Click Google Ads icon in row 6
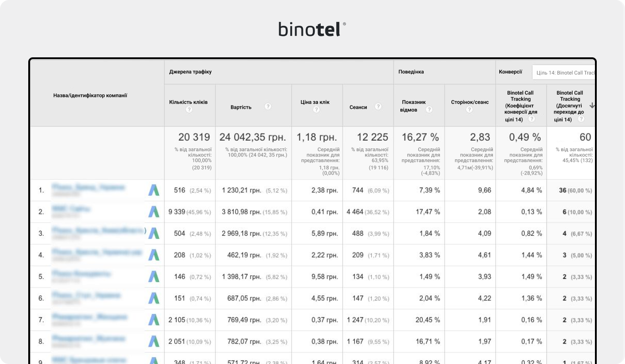Viewport: 625px width, 364px height. [x=154, y=298]
